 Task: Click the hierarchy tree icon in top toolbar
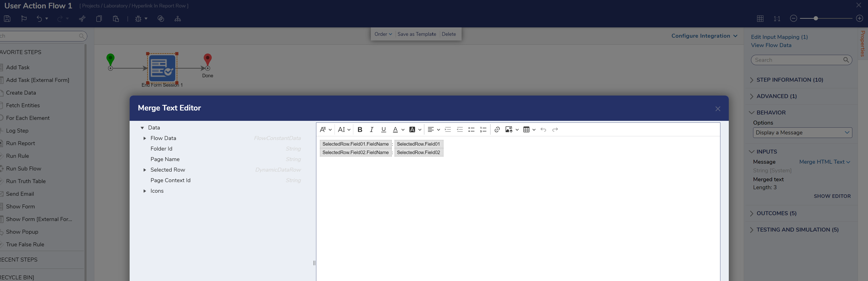178,19
